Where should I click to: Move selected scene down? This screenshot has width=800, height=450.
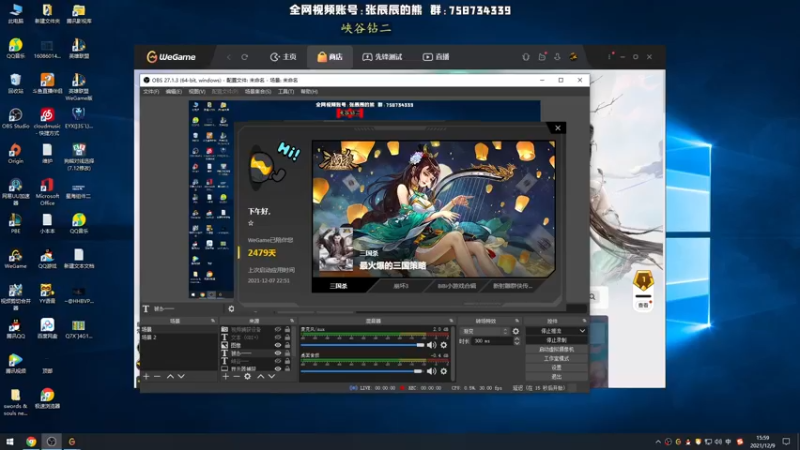pos(181,377)
